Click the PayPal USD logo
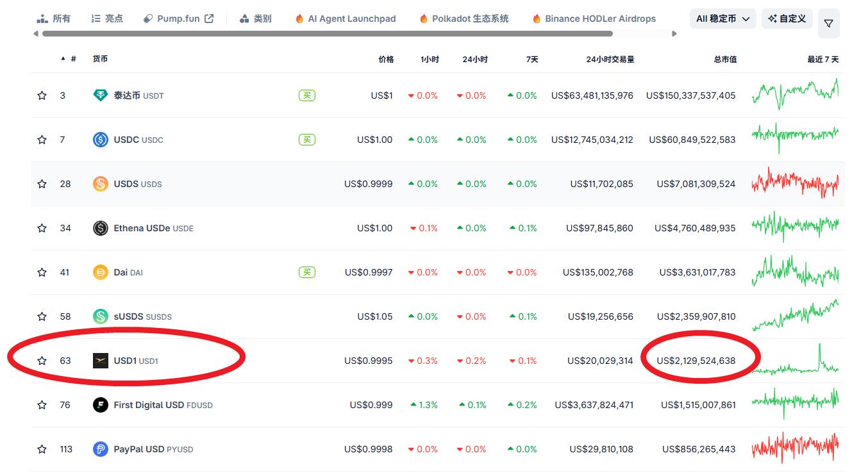The image size is (868, 476). [x=101, y=449]
